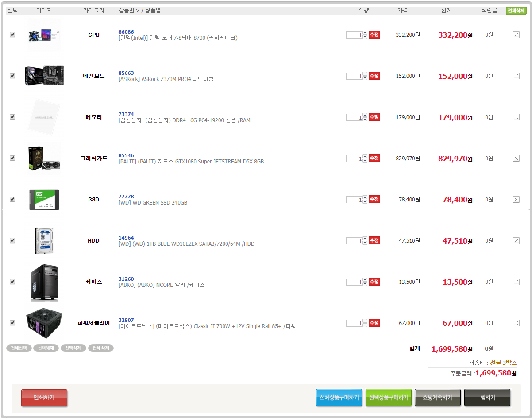The height and width of the screenshot is (418, 532).
Task: Open product number 32807 link
Action: tap(126, 320)
